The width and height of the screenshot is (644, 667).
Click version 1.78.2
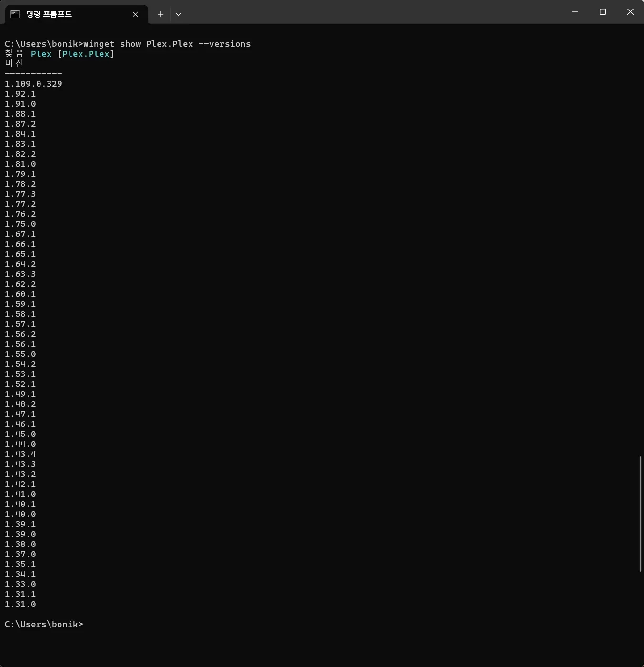[20, 184]
